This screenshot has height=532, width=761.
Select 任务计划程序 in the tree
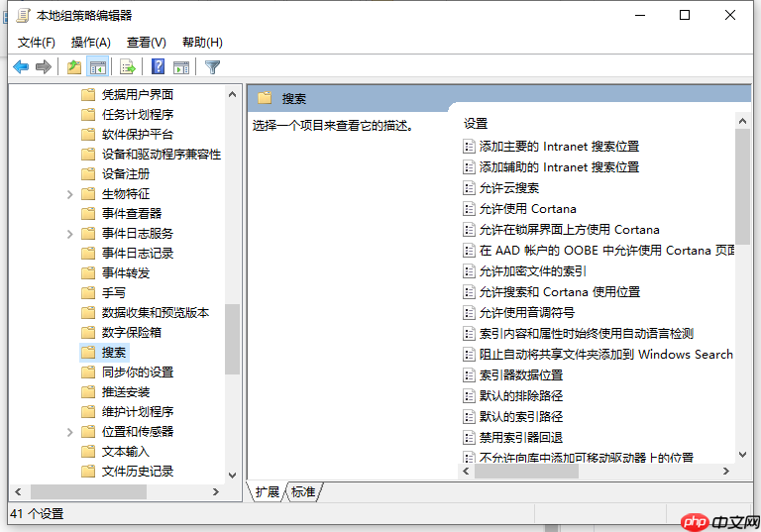[138, 115]
